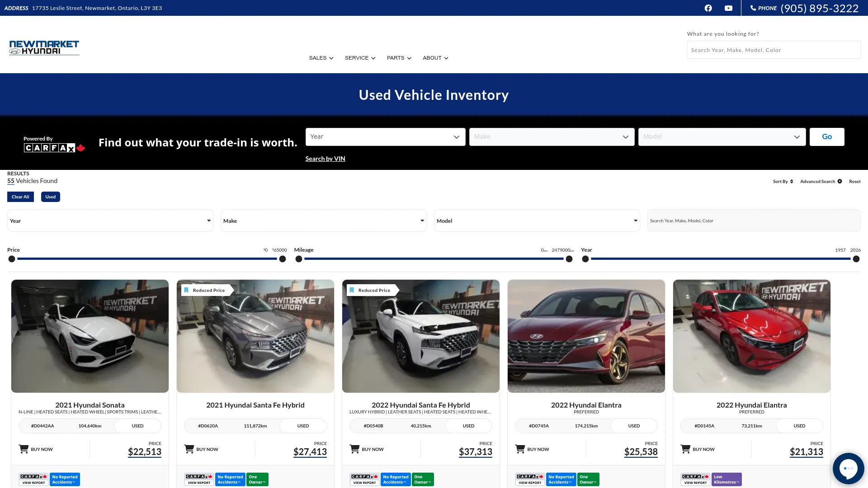The width and height of the screenshot is (868, 488).
Task: Click the $37,313 price
Action: coord(475,452)
